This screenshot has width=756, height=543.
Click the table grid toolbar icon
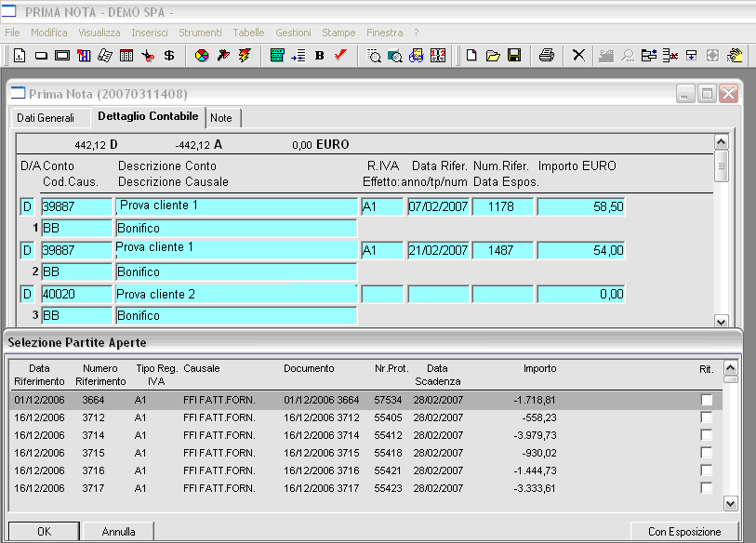tap(126, 56)
